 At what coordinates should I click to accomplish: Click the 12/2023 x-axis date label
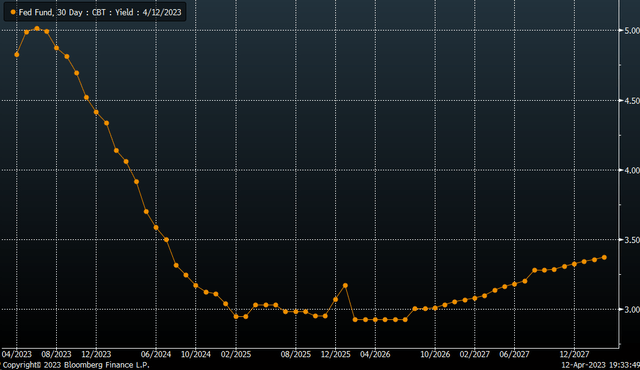[x=96, y=354]
